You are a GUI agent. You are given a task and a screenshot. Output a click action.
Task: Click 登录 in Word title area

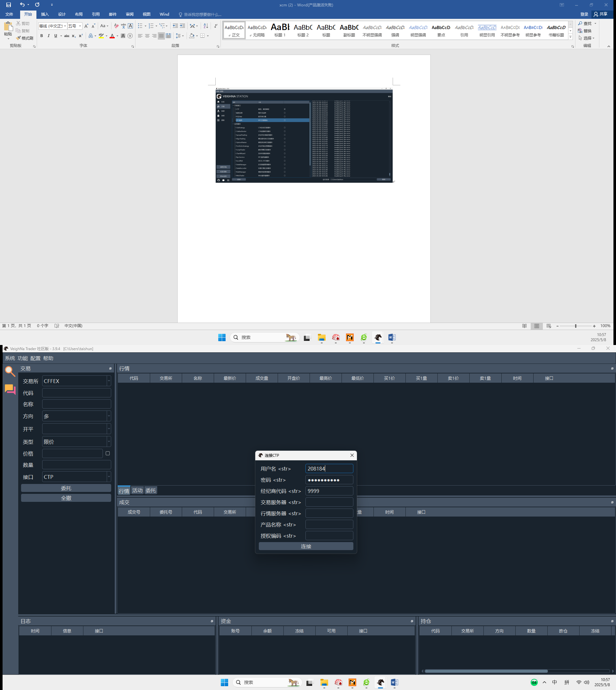(584, 14)
